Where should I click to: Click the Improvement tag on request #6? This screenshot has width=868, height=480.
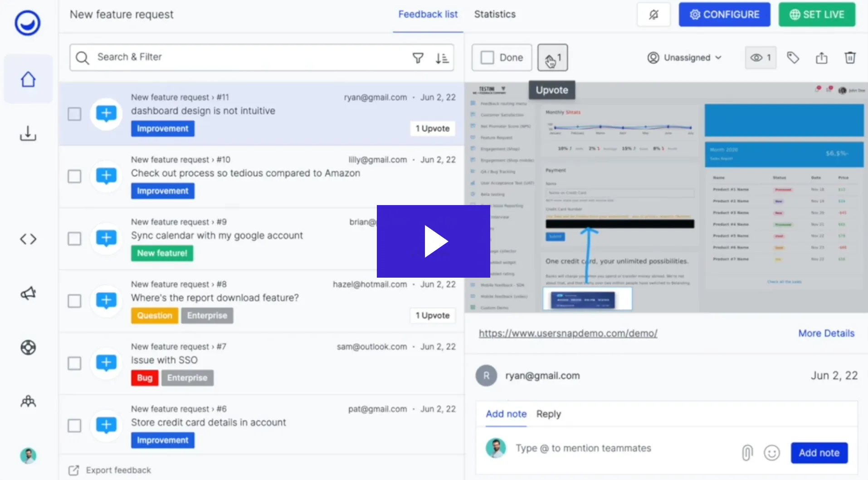(x=163, y=441)
